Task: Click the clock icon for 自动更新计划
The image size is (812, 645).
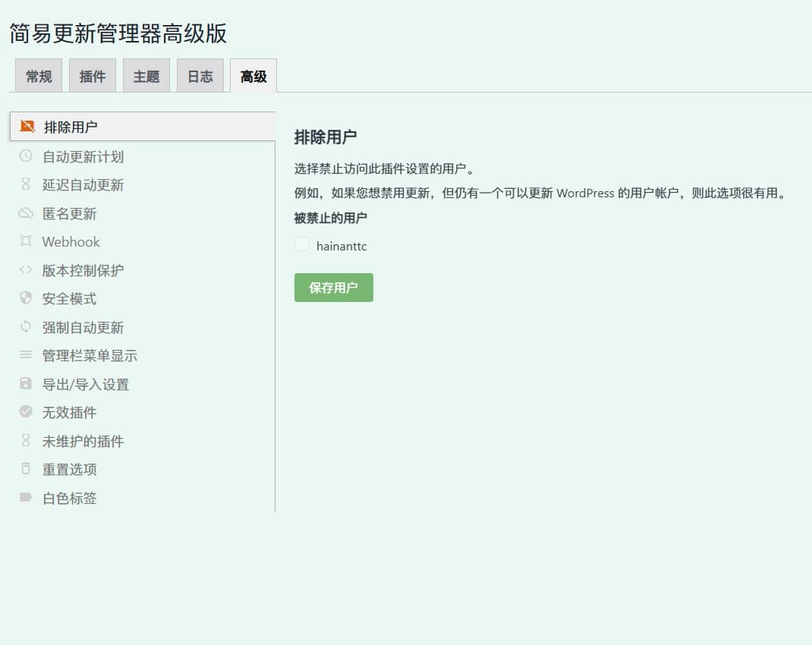Action: (x=26, y=156)
